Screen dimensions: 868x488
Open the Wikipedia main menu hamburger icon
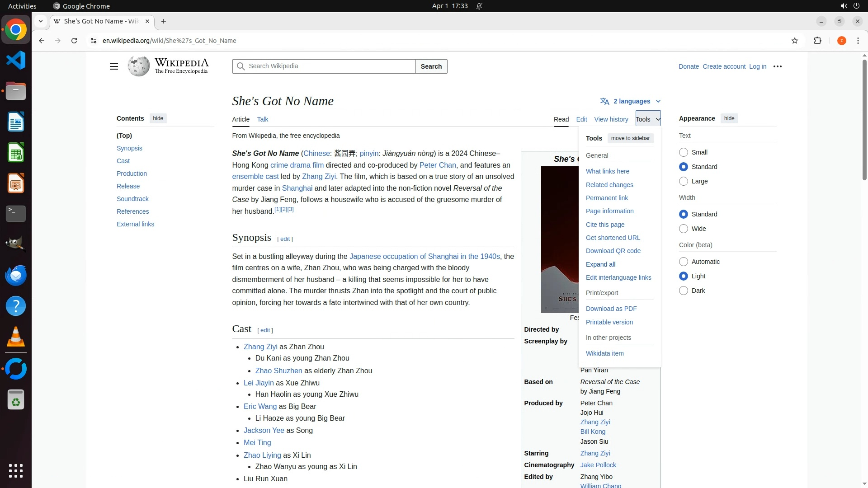click(113, 66)
